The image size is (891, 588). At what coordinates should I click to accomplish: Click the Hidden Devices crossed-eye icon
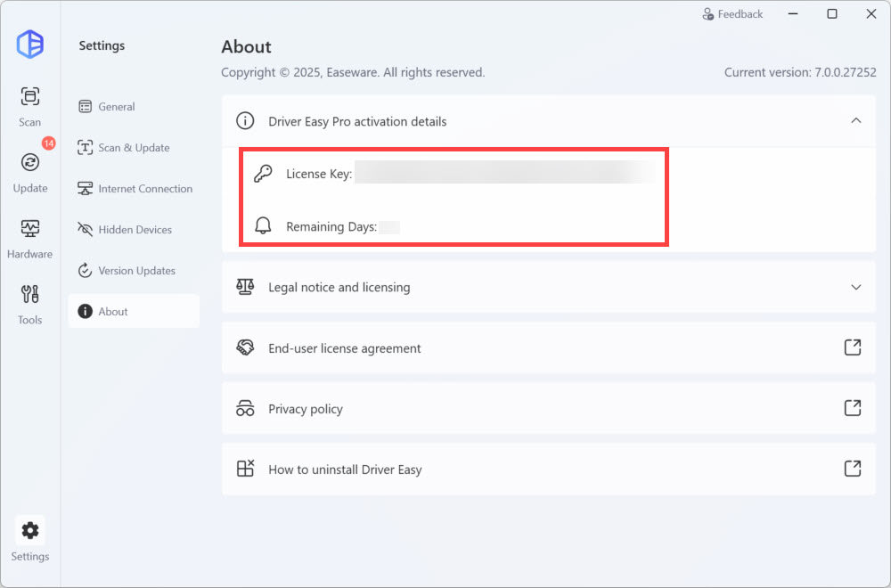pyautogui.click(x=86, y=230)
